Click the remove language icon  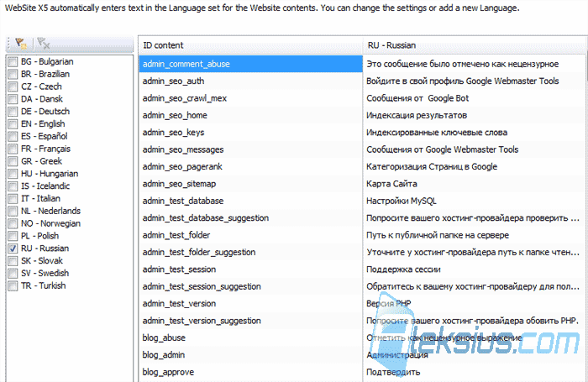click(44, 44)
